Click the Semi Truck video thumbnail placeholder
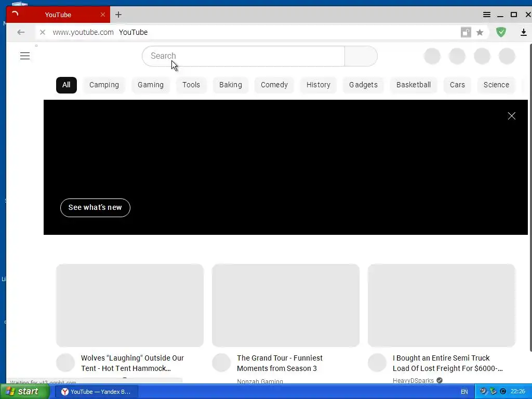532x399 pixels. 442,305
